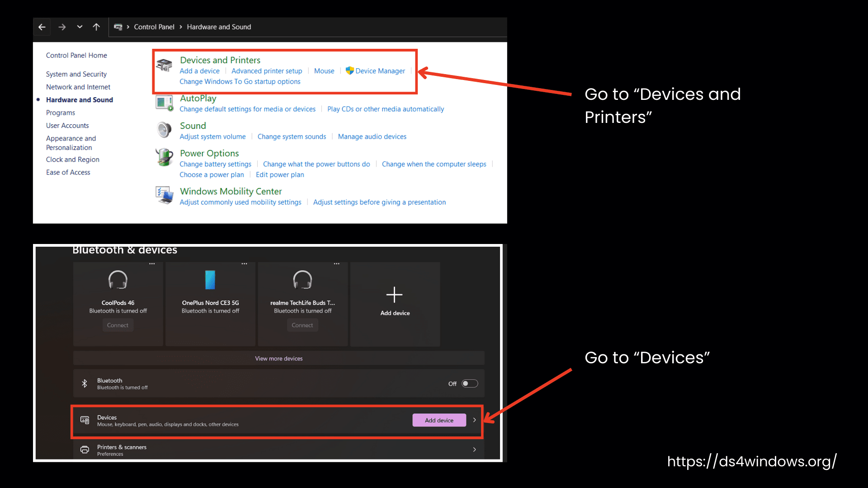The width and height of the screenshot is (868, 488).
Task: Click Change when the computer sleeps
Action: 434,164
